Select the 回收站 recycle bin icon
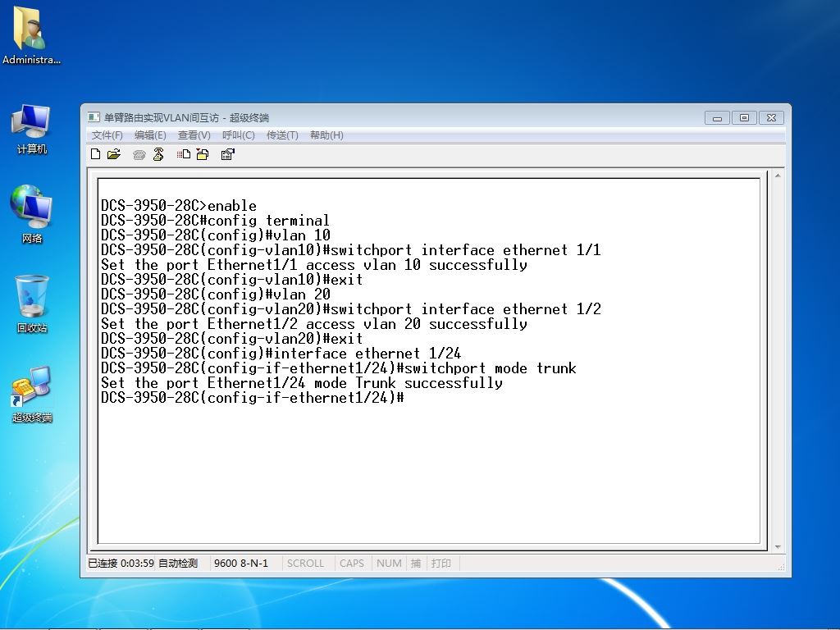 pyautogui.click(x=32, y=304)
